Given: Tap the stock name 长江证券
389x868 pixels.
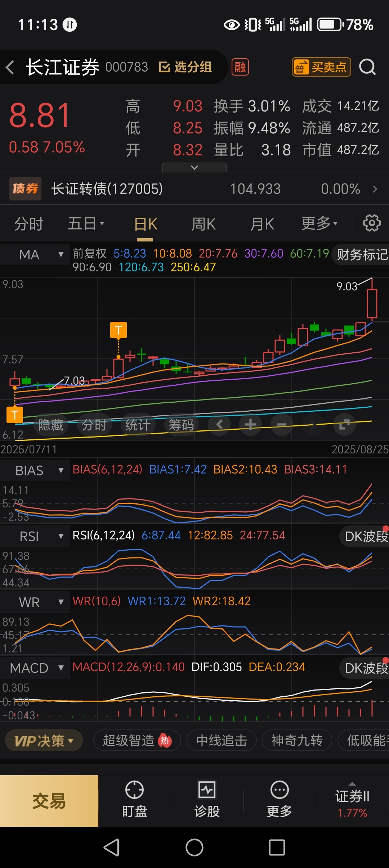Looking at the screenshot, I should [x=62, y=67].
